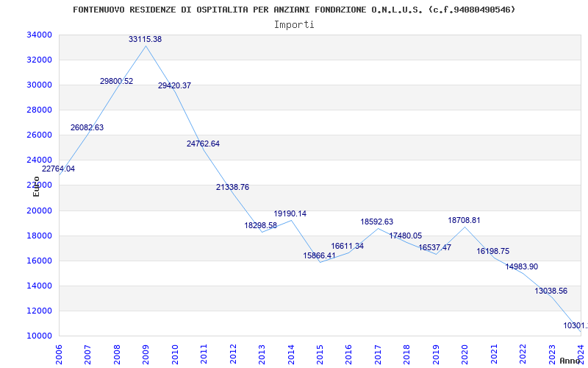This screenshot has width=588, height=368.
Task: Select data label 24762.64
Action: (x=204, y=144)
